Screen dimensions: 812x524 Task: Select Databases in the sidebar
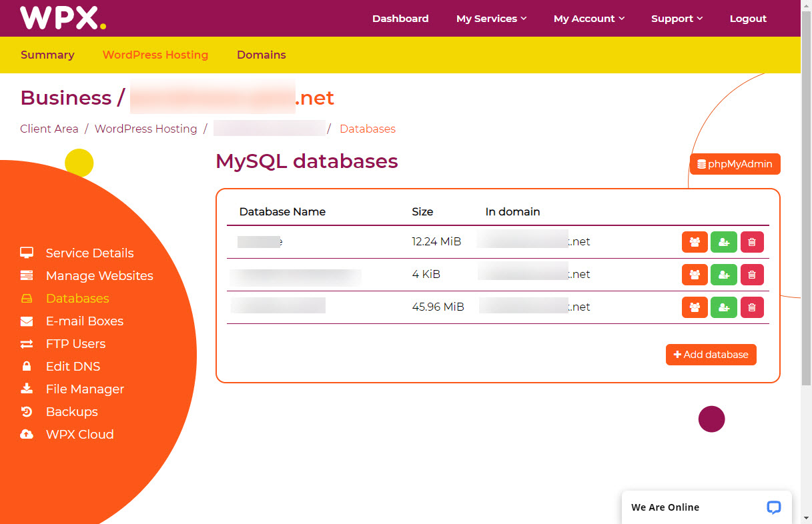click(77, 298)
